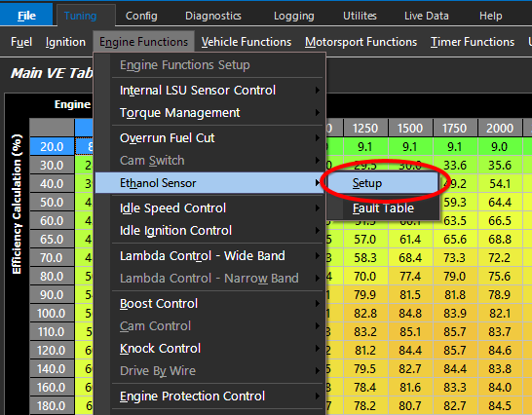532x415 pixels.
Task: Switch to the Diagnostics tab
Action: click(x=213, y=16)
